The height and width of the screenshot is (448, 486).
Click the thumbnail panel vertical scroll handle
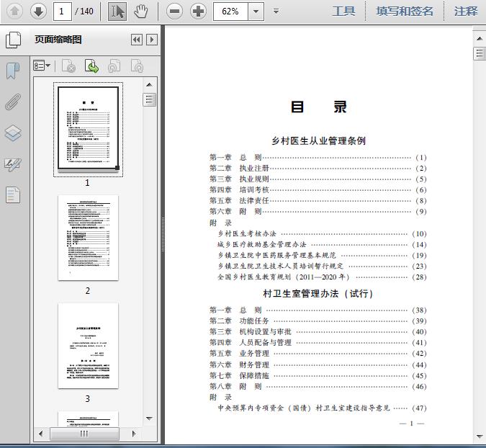tap(149, 100)
